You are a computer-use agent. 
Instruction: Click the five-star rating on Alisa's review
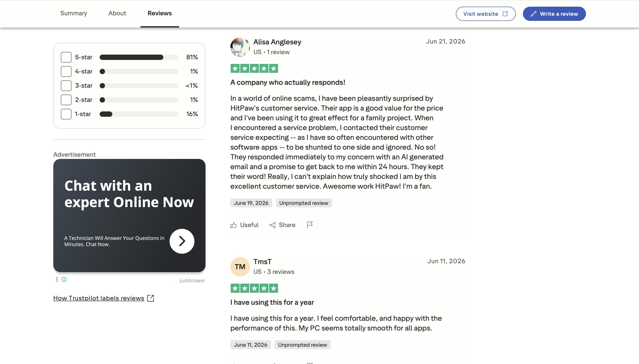(254, 69)
